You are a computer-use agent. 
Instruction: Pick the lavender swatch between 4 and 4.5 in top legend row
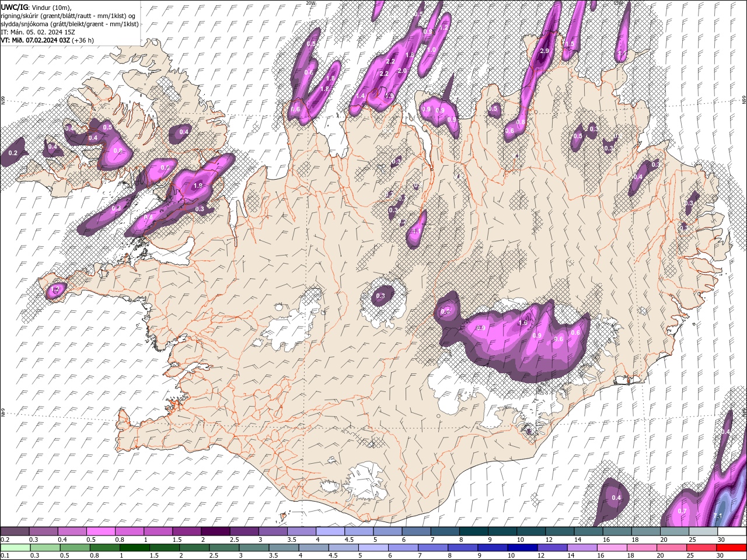(330, 531)
